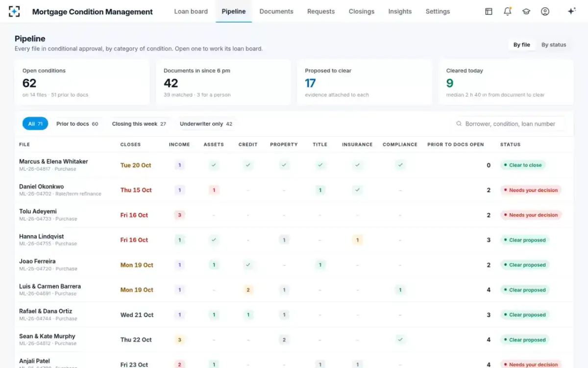Click the Property checkmark in the Whitaker row
This screenshot has height=368, width=588.
pyautogui.click(x=284, y=165)
